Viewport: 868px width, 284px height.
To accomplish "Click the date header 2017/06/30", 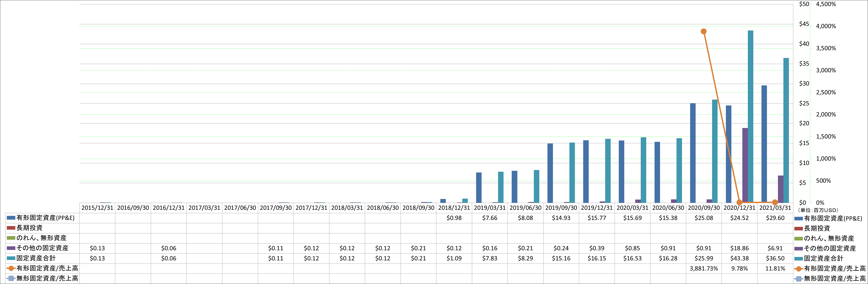I will point(240,208).
